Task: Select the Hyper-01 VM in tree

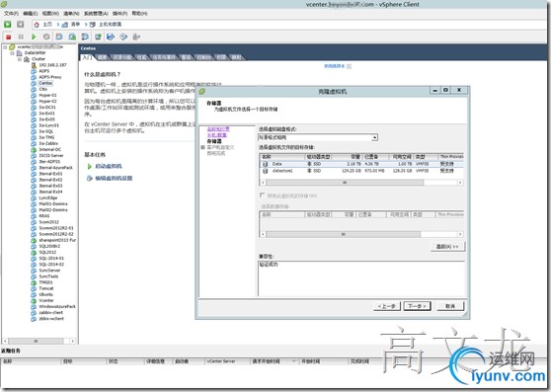Action: pos(47,95)
